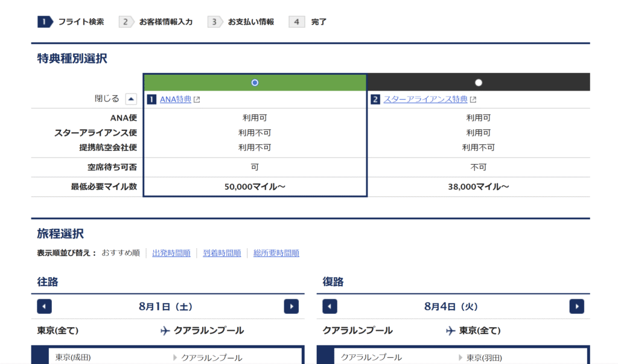Click the おすすめ順 sort option

[121, 253]
